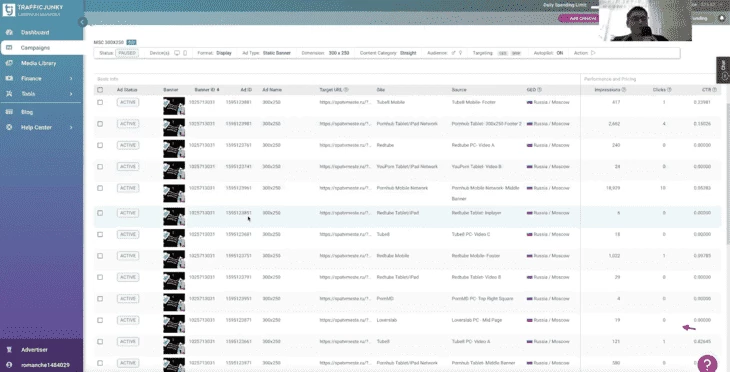730x372 pixels.
Task: Open the Chat side tab
Action: (x=723, y=70)
